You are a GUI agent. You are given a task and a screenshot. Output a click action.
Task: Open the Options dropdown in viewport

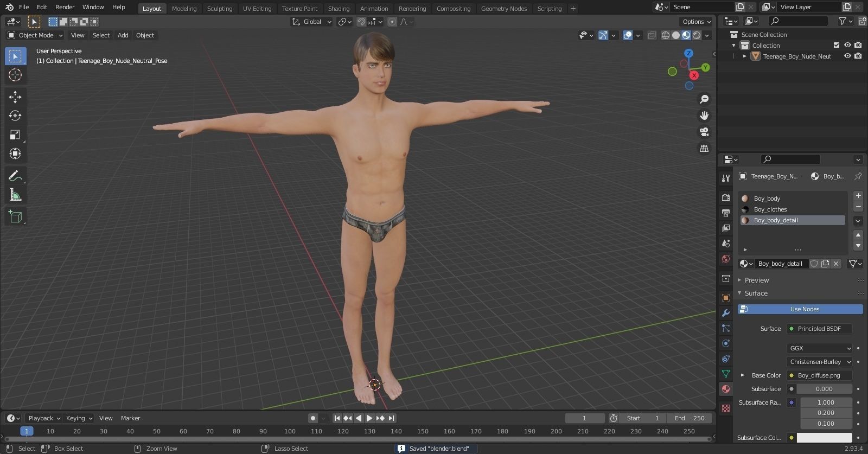click(x=696, y=22)
